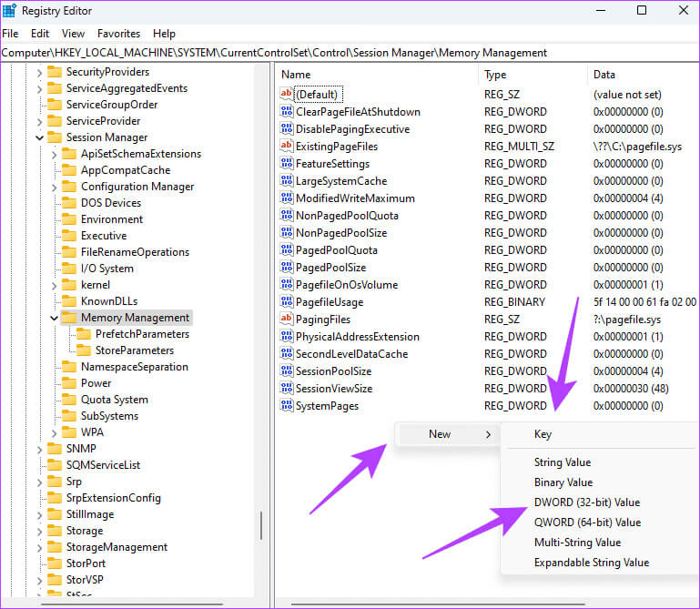The width and height of the screenshot is (700, 609).
Task: Open the File menu
Action: pos(10,34)
